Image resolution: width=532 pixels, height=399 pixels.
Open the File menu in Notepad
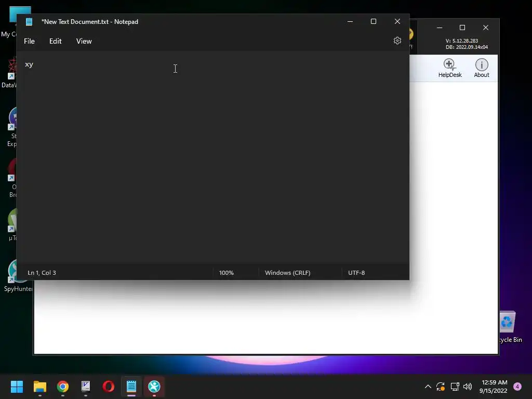pos(29,41)
